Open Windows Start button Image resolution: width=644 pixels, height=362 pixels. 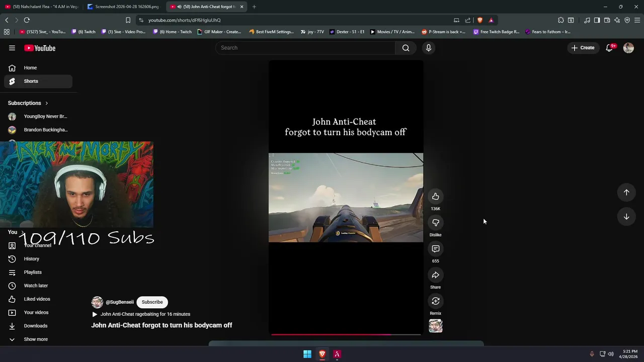[307, 354]
